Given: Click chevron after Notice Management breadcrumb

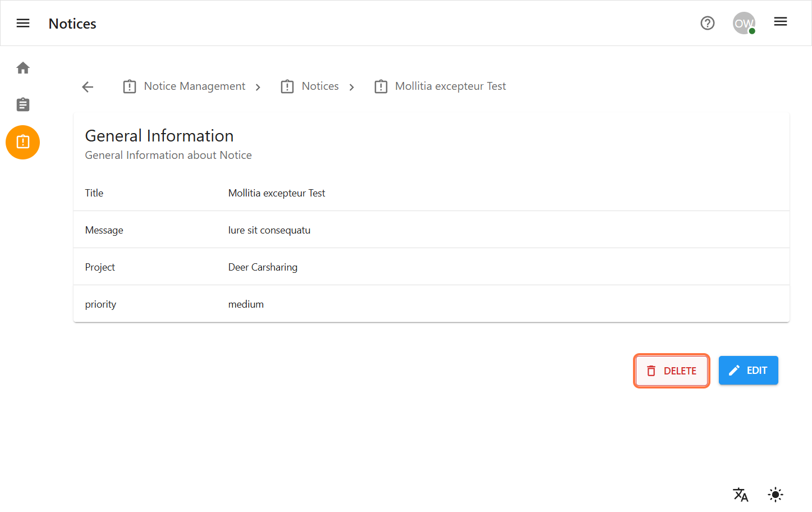Looking at the screenshot, I should [258, 87].
